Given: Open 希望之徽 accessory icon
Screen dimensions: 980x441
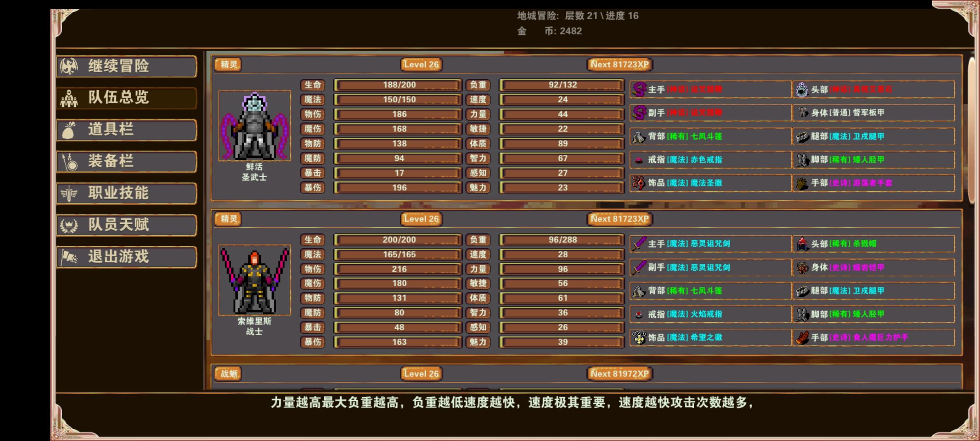Looking at the screenshot, I should tap(639, 337).
